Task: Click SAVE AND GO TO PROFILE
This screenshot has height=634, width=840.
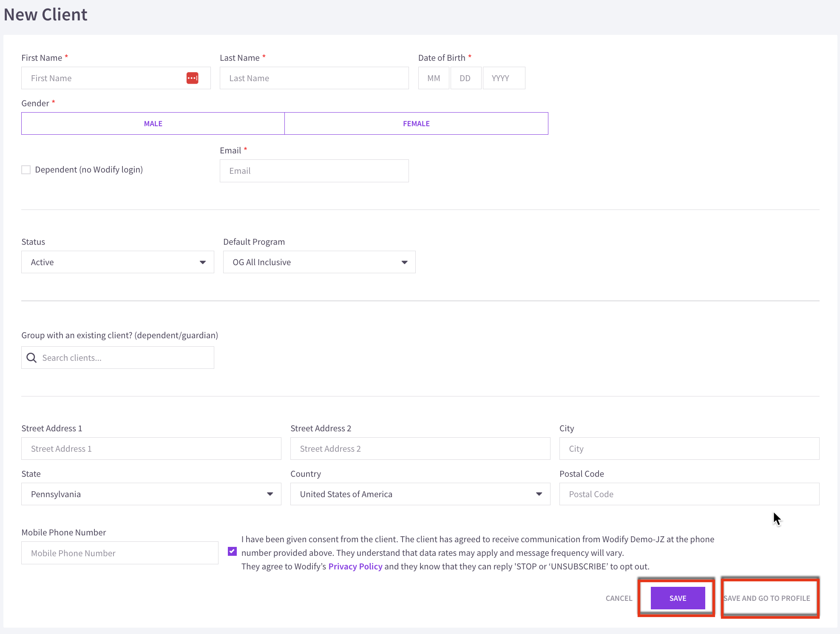Action: [767, 598]
